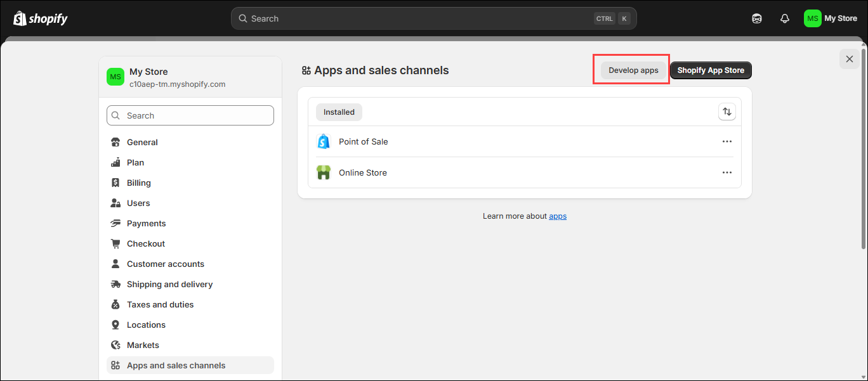Viewport: 868px width, 381px height.
Task: Click the Online Store app icon
Action: [324, 172]
